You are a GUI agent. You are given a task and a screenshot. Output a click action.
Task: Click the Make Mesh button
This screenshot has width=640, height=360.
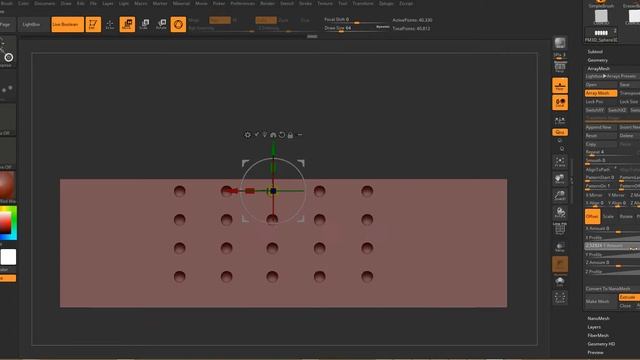(600, 301)
